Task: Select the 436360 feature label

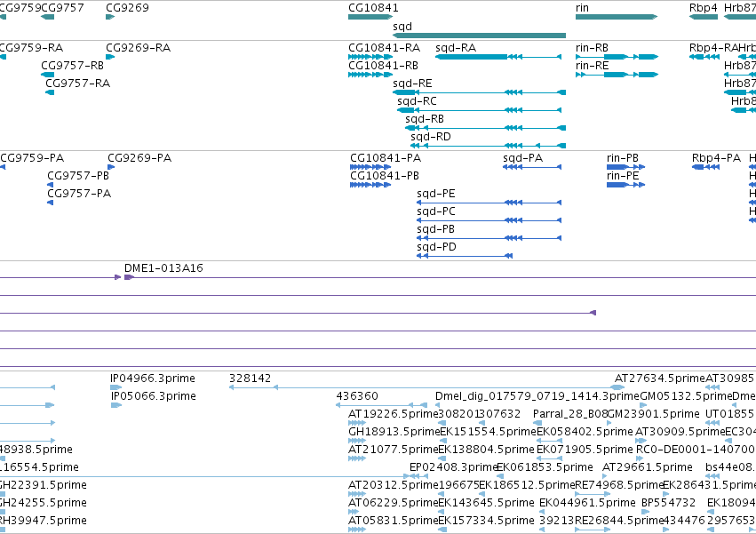Action: click(357, 396)
